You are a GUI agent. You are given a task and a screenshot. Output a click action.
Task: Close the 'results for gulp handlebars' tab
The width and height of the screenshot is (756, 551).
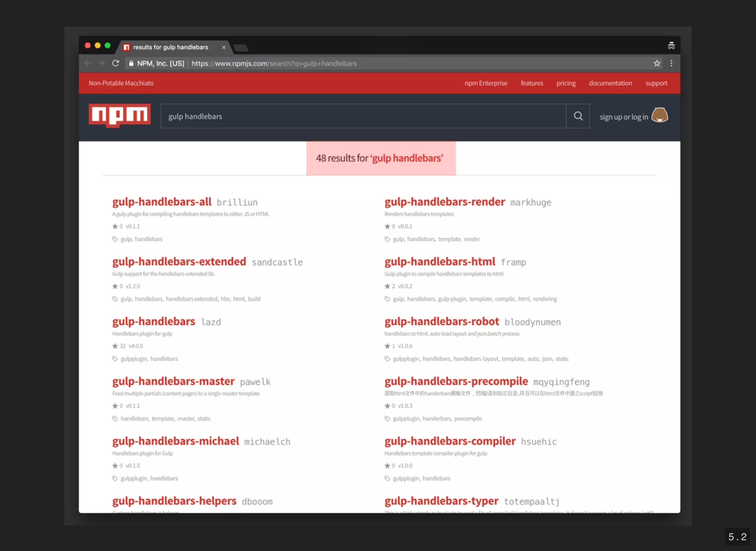(224, 47)
